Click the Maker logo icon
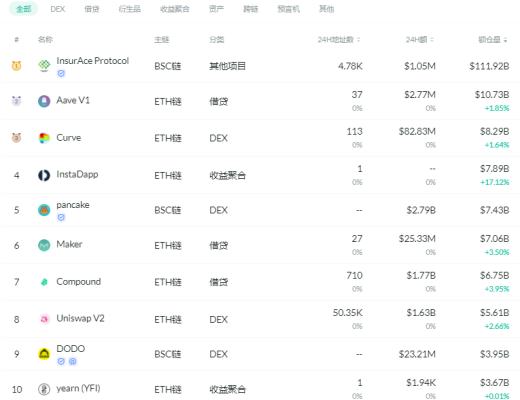 pos(44,245)
